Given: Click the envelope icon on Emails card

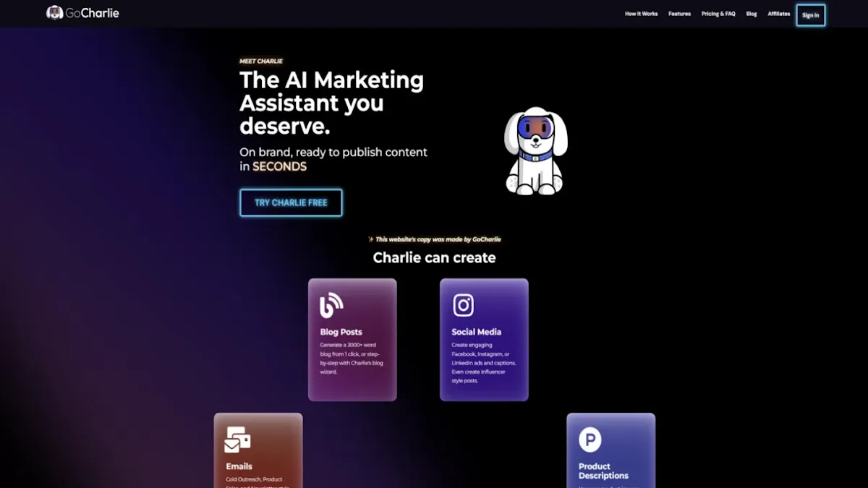Looking at the screenshot, I should click(x=237, y=440).
